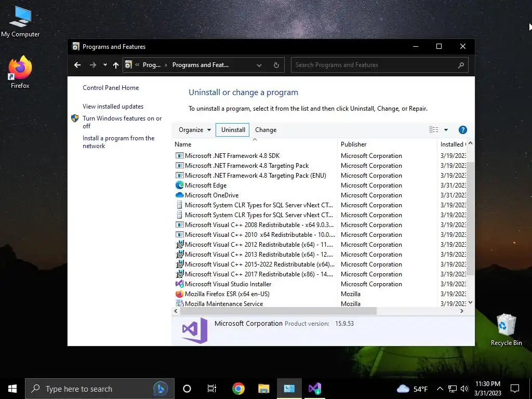Click the horizontal scrollbar left arrow
Screen dimensions: 532x399
176,311
